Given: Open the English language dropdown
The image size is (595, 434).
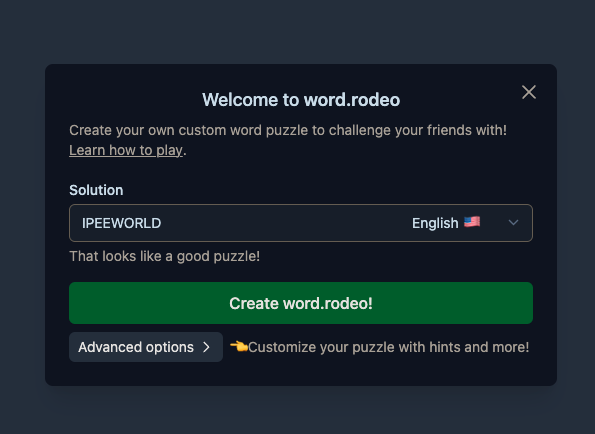Looking at the screenshot, I should (x=465, y=223).
